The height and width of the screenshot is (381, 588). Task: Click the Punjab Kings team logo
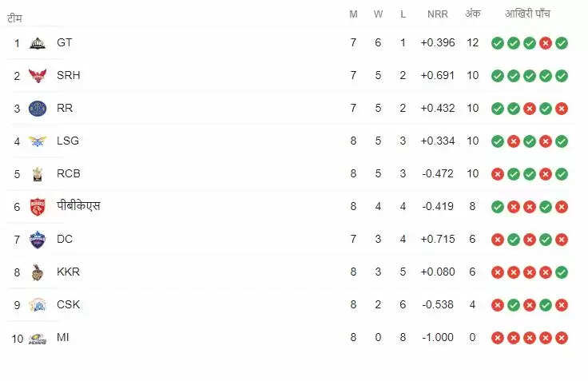38,206
